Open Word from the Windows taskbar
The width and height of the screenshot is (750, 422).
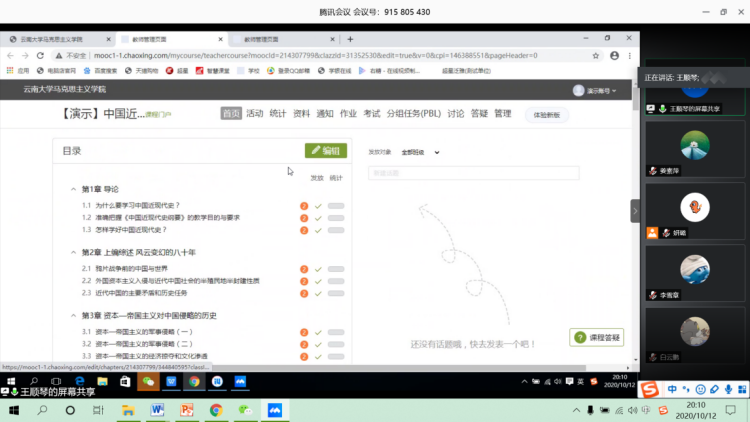click(x=157, y=410)
